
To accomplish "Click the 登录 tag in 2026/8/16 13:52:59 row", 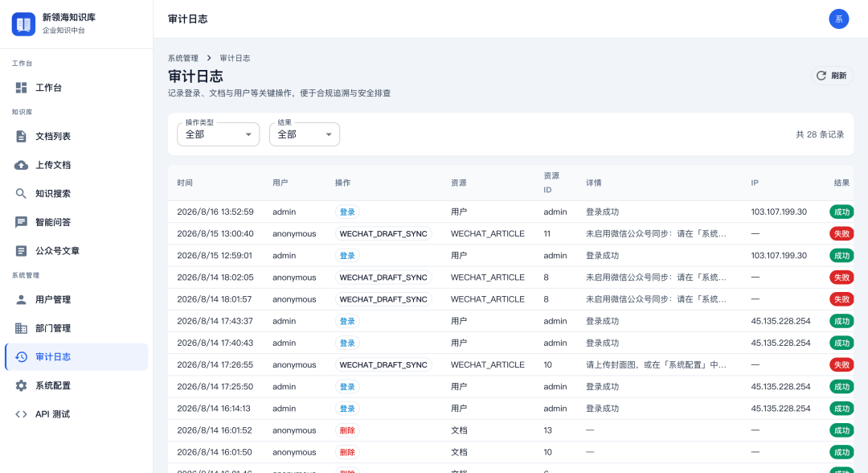I will (347, 212).
